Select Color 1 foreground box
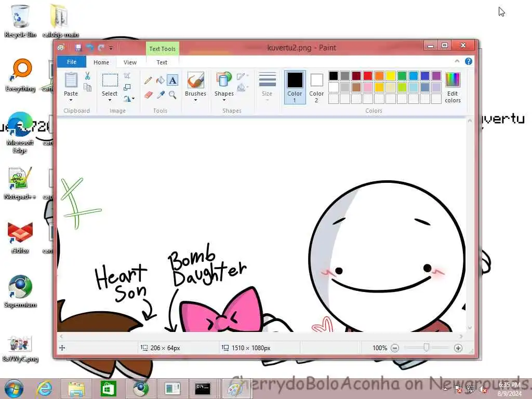The height and width of the screenshot is (399, 532). click(x=295, y=87)
